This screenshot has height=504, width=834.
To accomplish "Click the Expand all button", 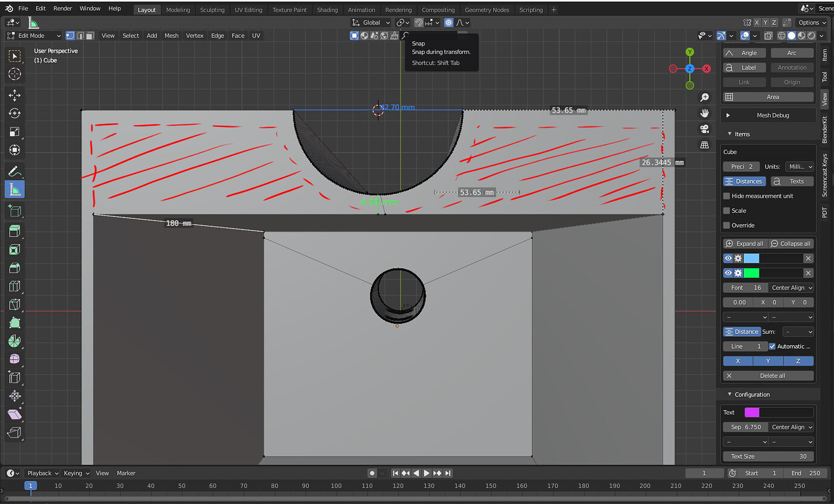I will pyautogui.click(x=745, y=244).
